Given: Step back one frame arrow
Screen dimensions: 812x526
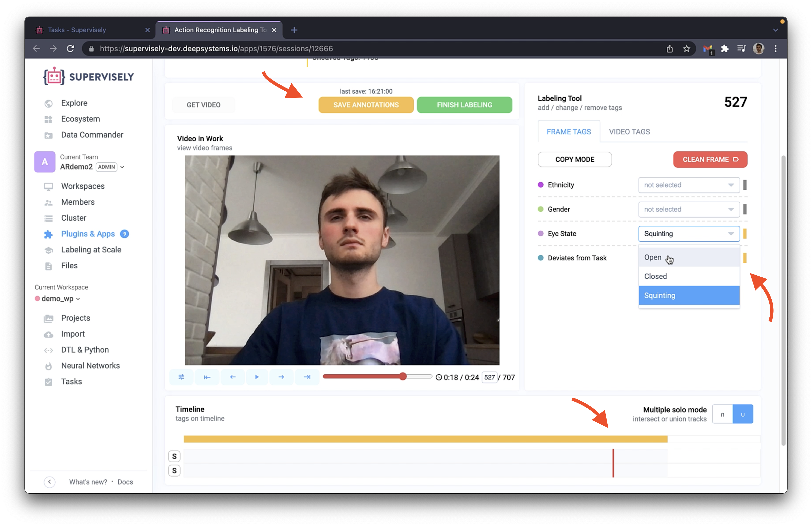Looking at the screenshot, I should coord(233,377).
